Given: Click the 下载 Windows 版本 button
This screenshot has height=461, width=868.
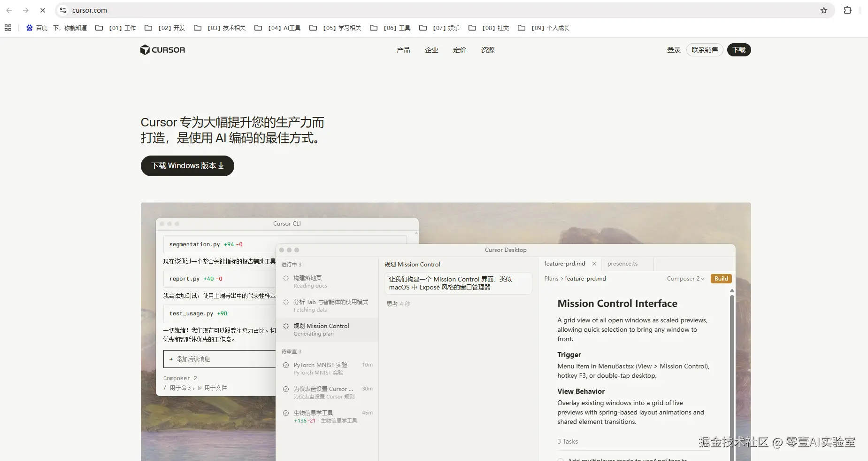Looking at the screenshot, I should 187,166.
